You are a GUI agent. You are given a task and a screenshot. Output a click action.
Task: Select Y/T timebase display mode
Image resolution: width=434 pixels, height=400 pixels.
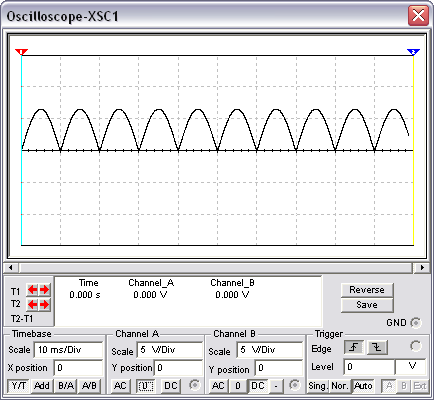coord(19,386)
